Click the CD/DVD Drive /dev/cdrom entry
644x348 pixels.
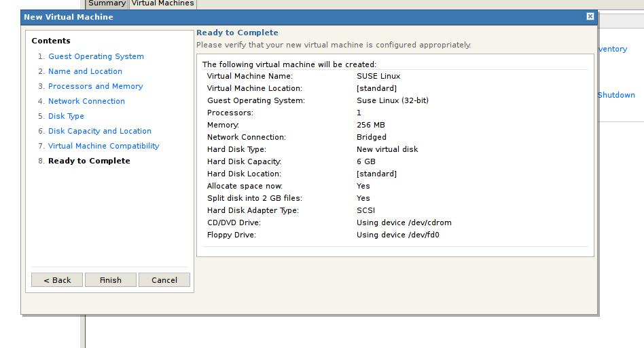pyautogui.click(x=404, y=223)
